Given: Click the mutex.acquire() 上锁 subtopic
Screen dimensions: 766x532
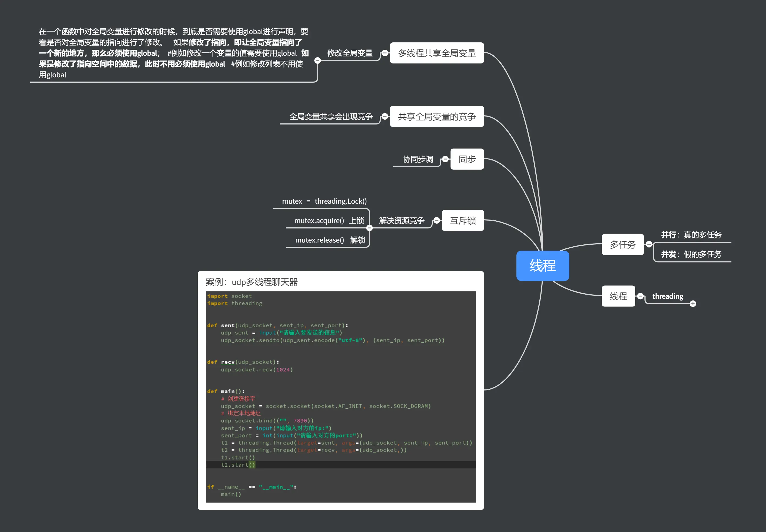Looking at the screenshot, I should (x=329, y=220).
